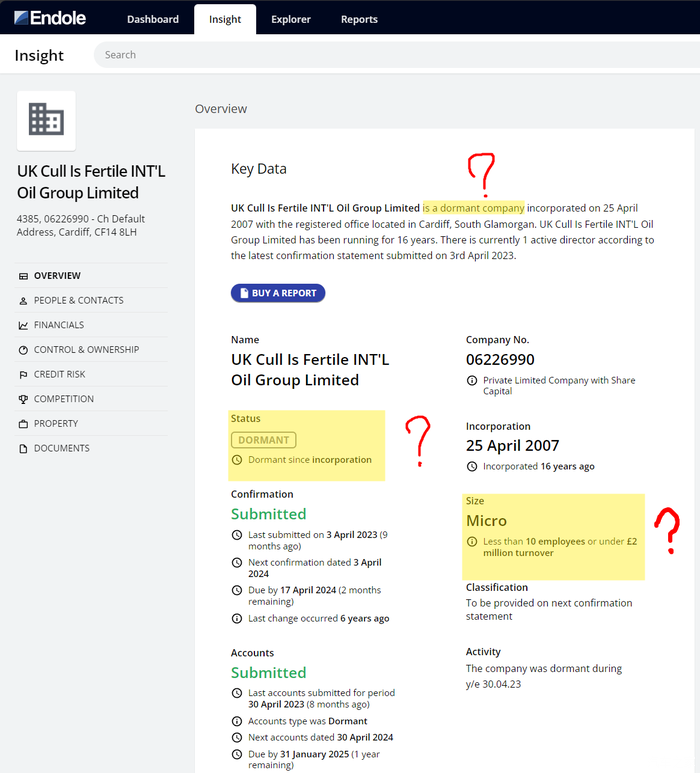This screenshot has width=700, height=773.
Task: Click the Credit Risk flag icon
Action: pos(23,375)
